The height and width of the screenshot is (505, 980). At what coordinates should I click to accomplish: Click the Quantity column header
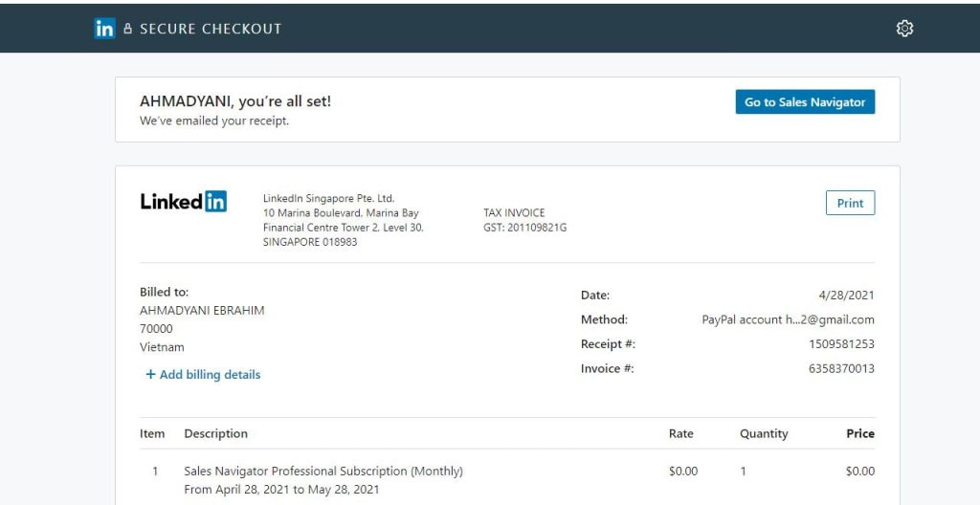[x=764, y=434]
